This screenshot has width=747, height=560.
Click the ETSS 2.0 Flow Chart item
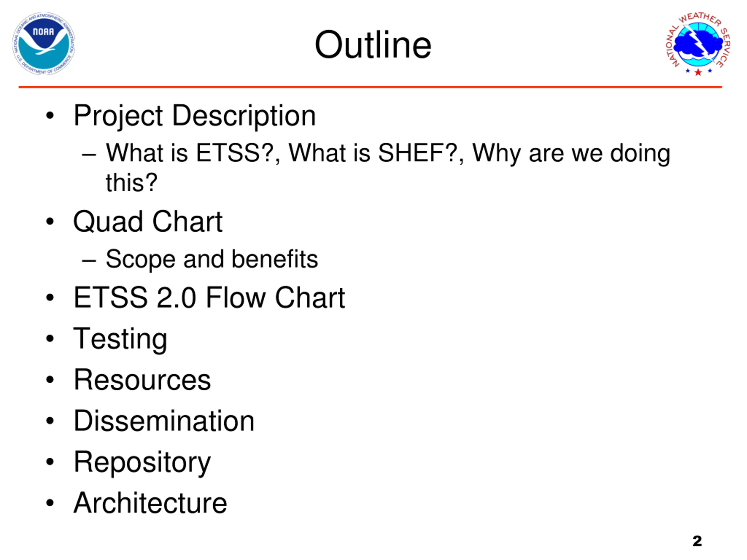tap(210, 298)
